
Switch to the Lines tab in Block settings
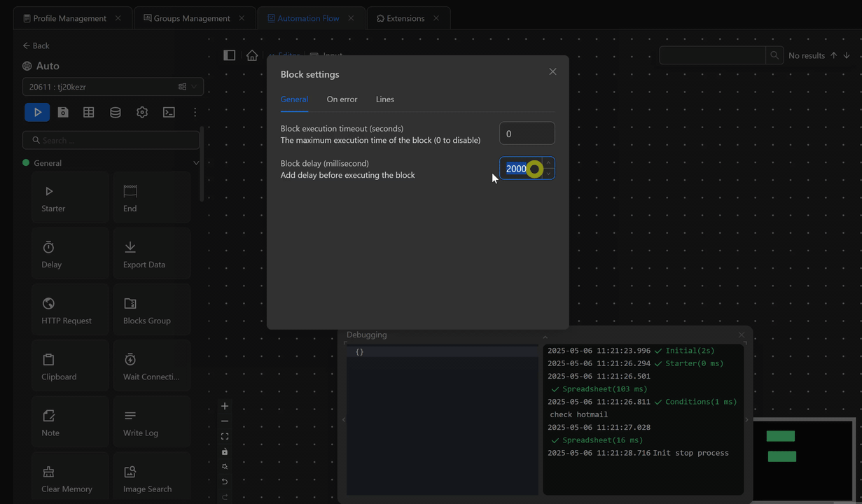click(384, 99)
